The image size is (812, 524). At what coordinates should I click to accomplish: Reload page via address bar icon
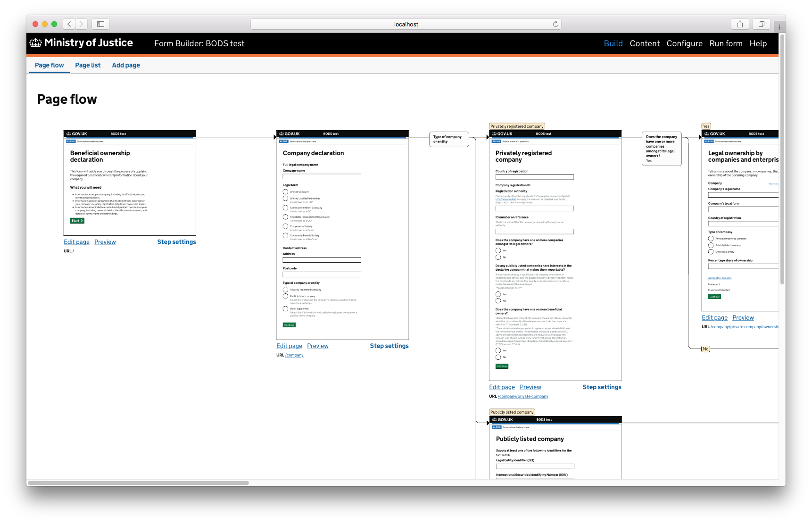[x=555, y=24]
